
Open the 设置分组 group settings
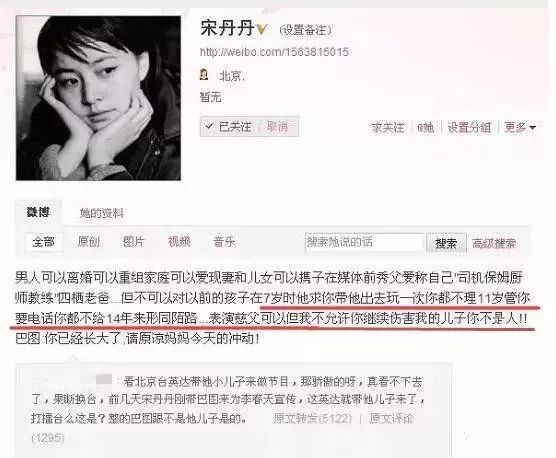click(469, 127)
